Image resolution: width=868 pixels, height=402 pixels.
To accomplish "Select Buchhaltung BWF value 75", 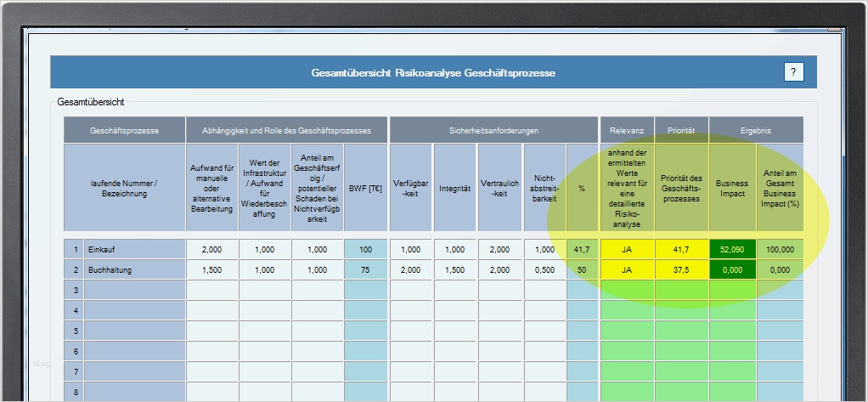I will 365,269.
